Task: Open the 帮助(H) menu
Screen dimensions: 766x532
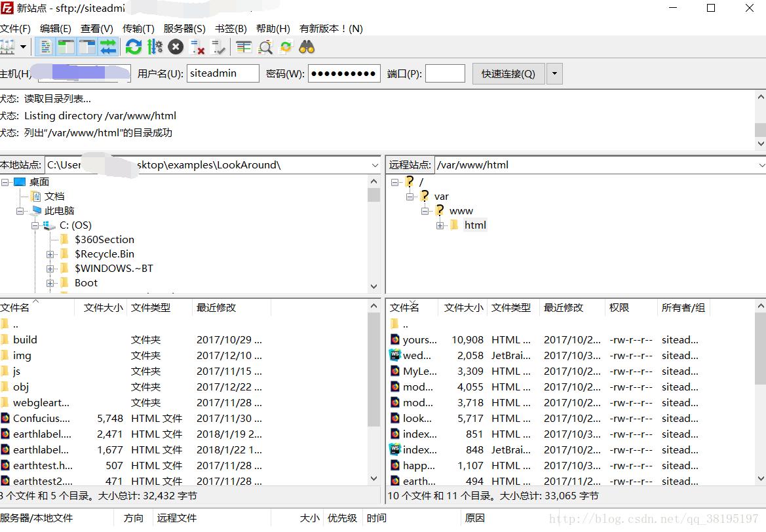Action: click(x=273, y=29)
